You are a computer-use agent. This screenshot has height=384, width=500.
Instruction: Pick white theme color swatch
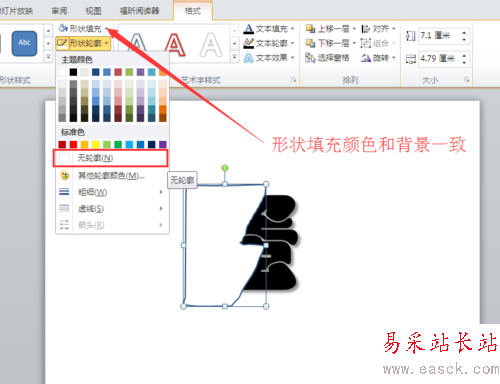[x=62, y=72]
